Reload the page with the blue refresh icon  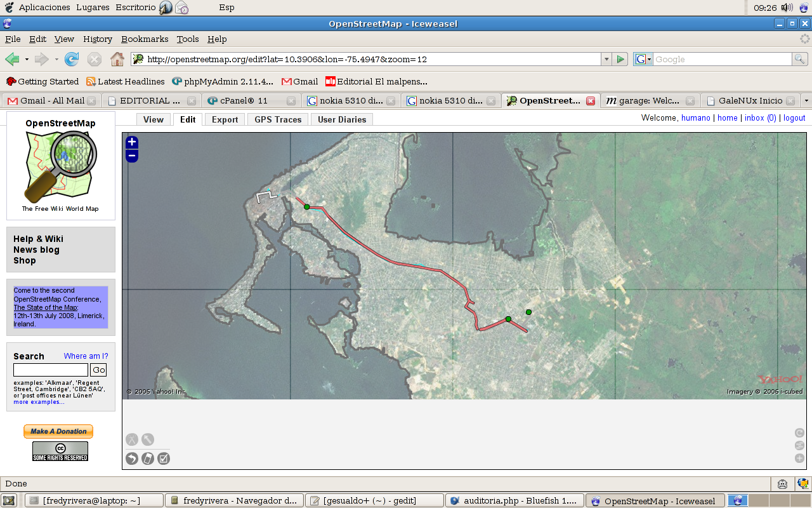point(72,59)
